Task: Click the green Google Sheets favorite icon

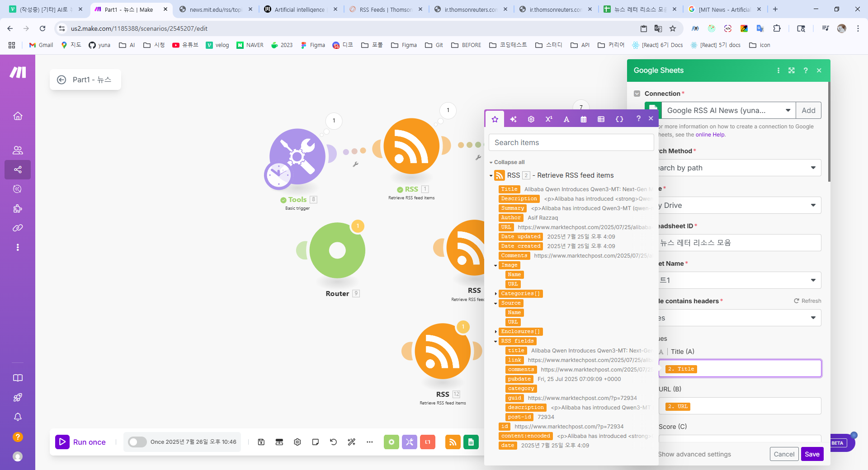Action: [x=471, y=442]
